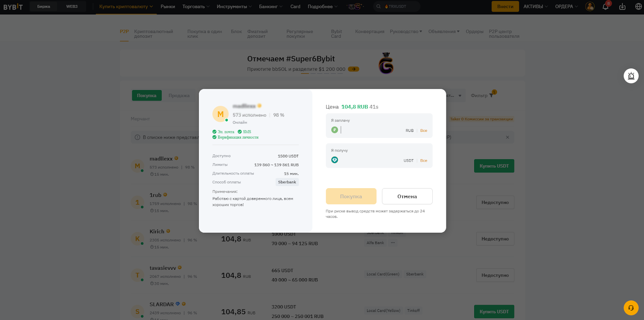The image size is (644, 320).
Task: Click banner arrow for Super6Bybit promo
Action: [353, 69]
